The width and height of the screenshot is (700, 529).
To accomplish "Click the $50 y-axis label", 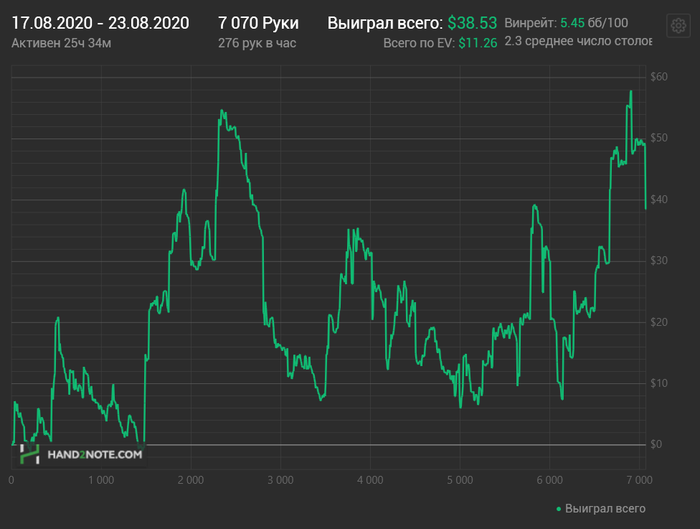I will click(x=659, y=138).
